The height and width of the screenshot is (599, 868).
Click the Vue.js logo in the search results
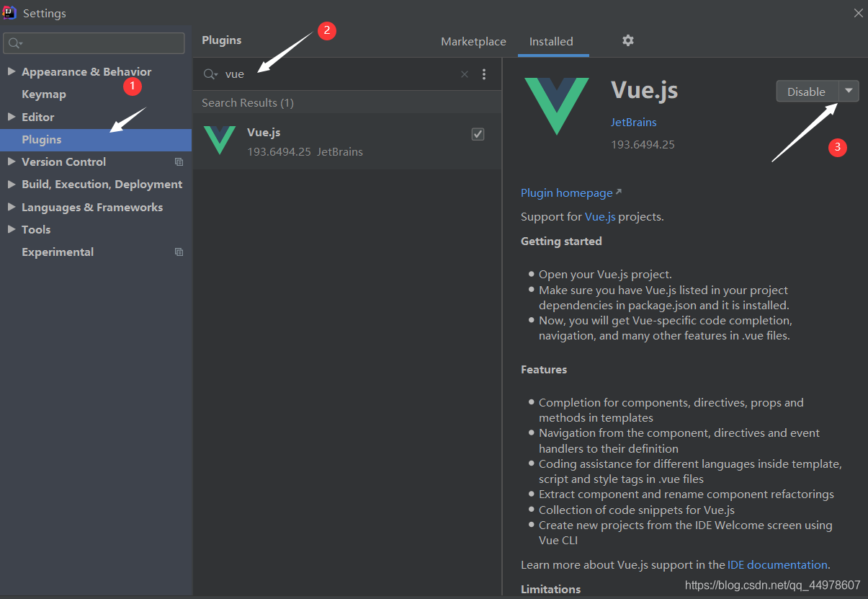coord(220,141)
